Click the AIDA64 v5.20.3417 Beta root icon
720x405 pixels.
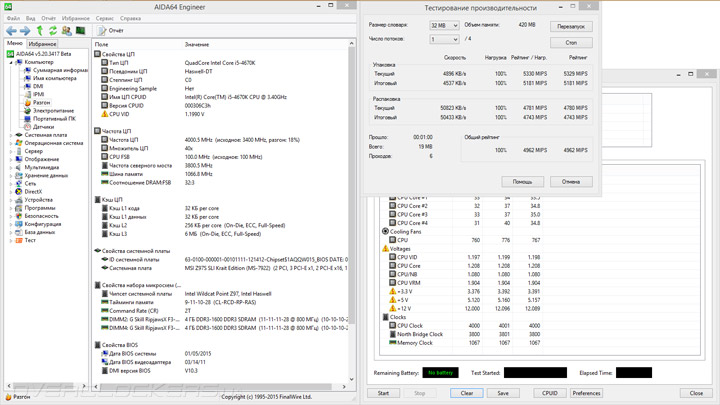click(11, 54)
